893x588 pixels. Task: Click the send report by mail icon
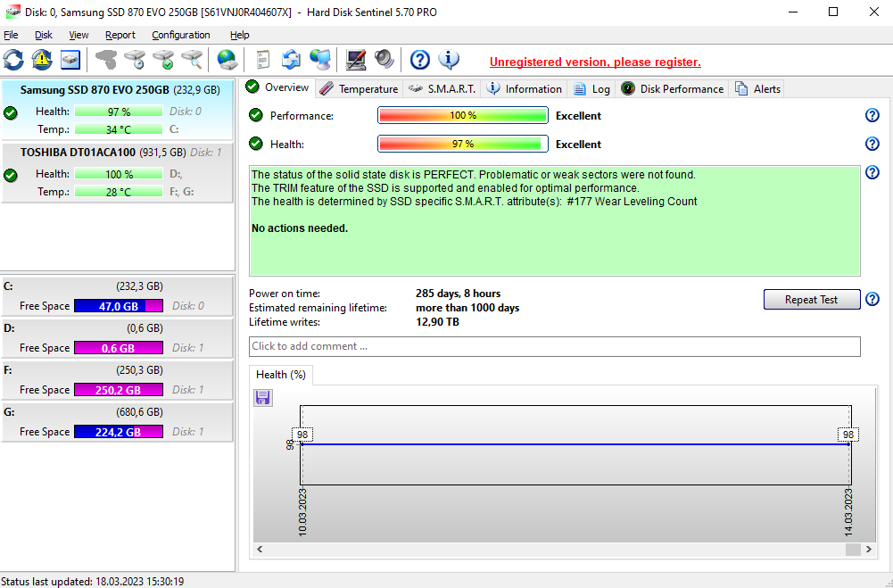click(292, 59)
